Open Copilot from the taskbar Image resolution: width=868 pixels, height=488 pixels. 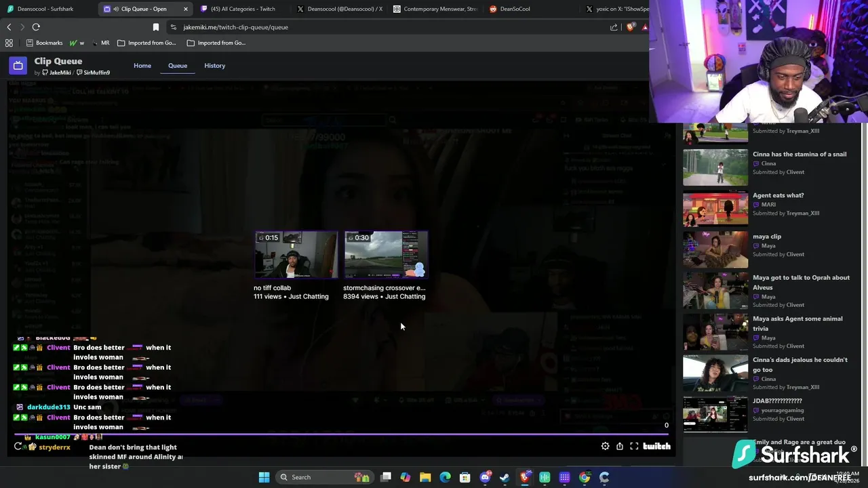tap(406, 477)
